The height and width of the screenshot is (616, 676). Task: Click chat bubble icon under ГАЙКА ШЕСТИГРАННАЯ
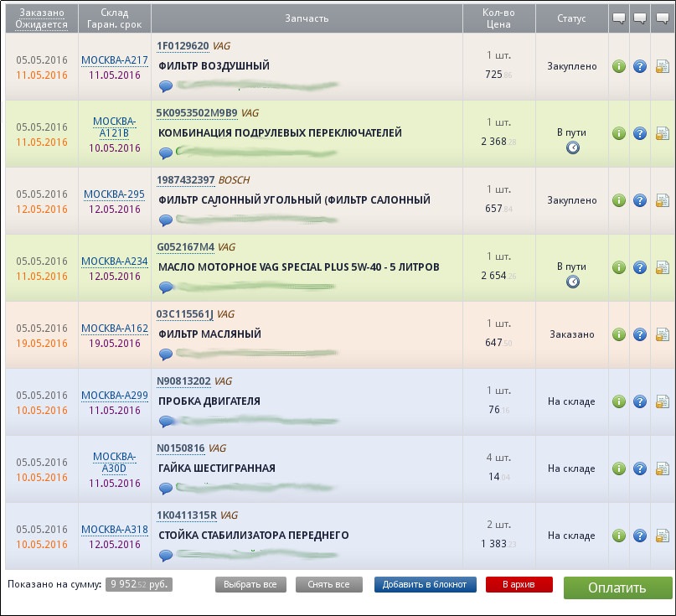point(166,488)
